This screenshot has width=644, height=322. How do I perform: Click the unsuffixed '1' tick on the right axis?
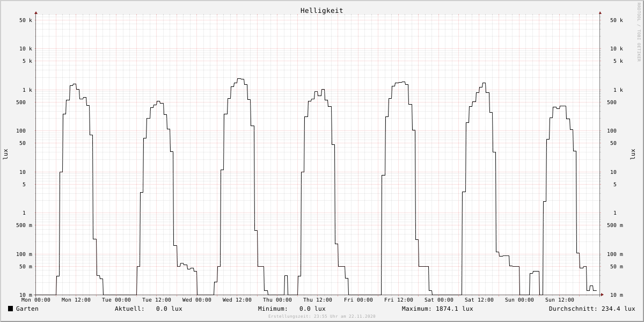[615, 213]
